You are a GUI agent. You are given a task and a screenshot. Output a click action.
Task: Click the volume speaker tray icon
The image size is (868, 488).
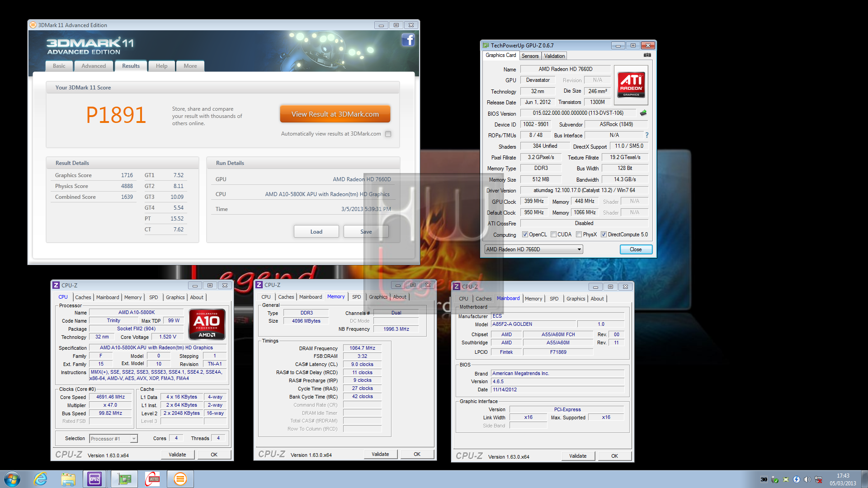[807, 479]
